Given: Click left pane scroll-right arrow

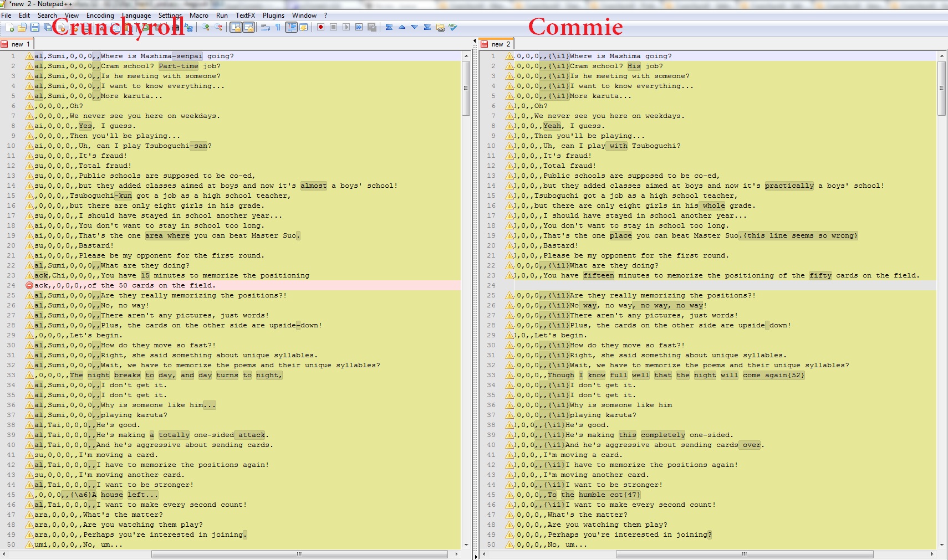Looking at the screenshot, I should [456, 554].
